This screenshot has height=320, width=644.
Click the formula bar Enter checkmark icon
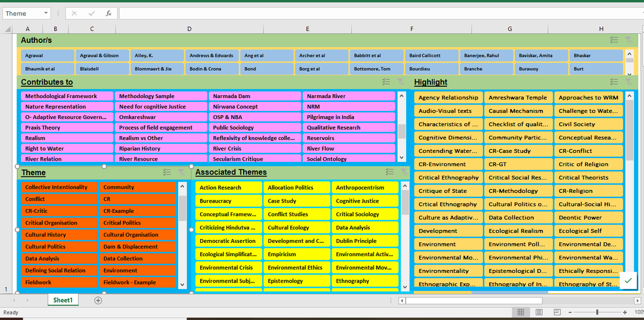[92, 13]
